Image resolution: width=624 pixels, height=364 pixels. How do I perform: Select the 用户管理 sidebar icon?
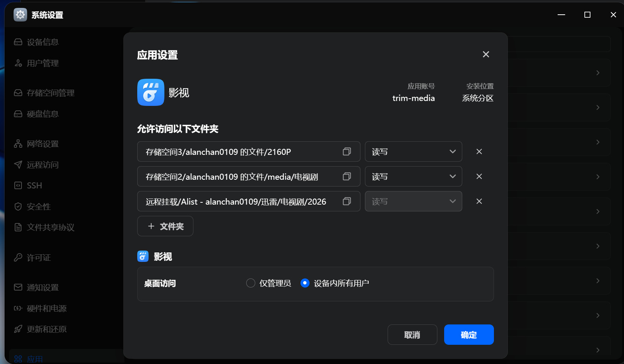18,63
